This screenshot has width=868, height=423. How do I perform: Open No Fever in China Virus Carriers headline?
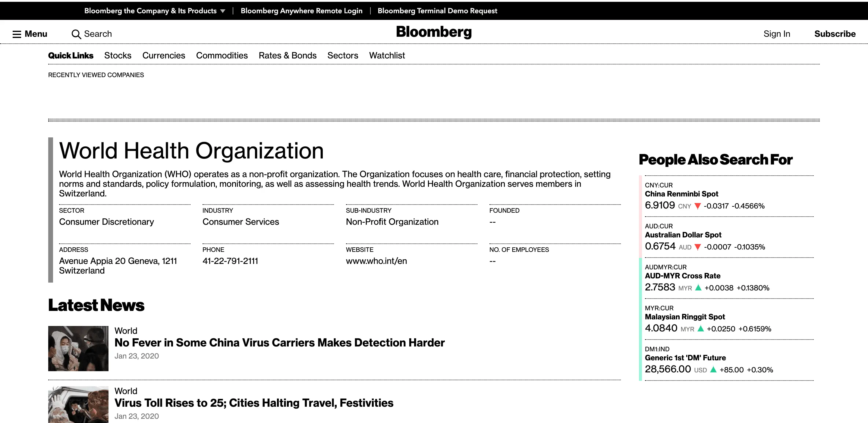[x=279, y=343]
